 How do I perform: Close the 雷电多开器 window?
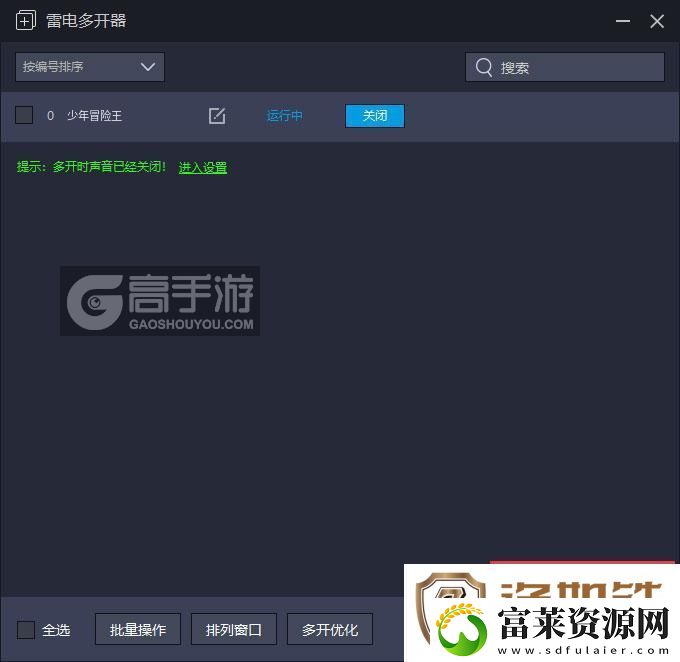coord(657,21)
